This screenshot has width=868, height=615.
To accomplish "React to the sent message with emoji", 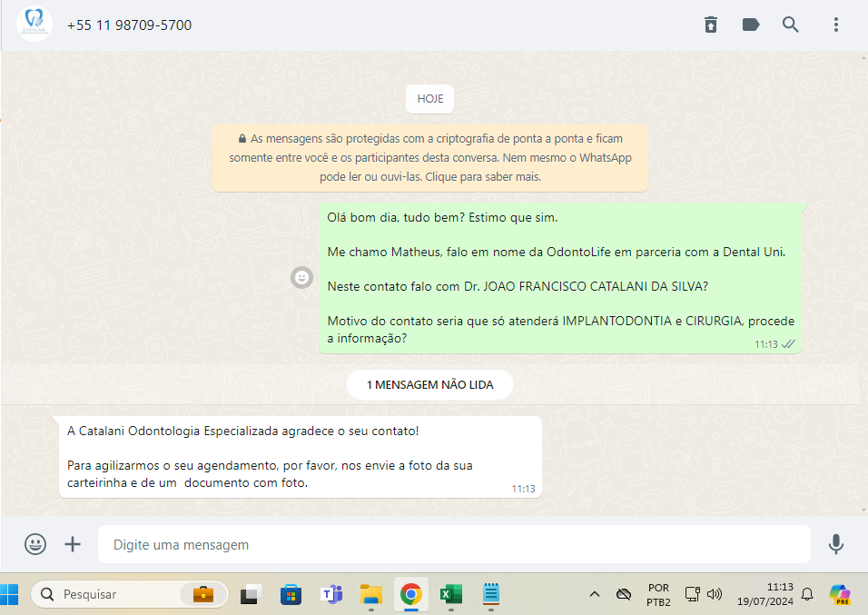I will [301, 277].
